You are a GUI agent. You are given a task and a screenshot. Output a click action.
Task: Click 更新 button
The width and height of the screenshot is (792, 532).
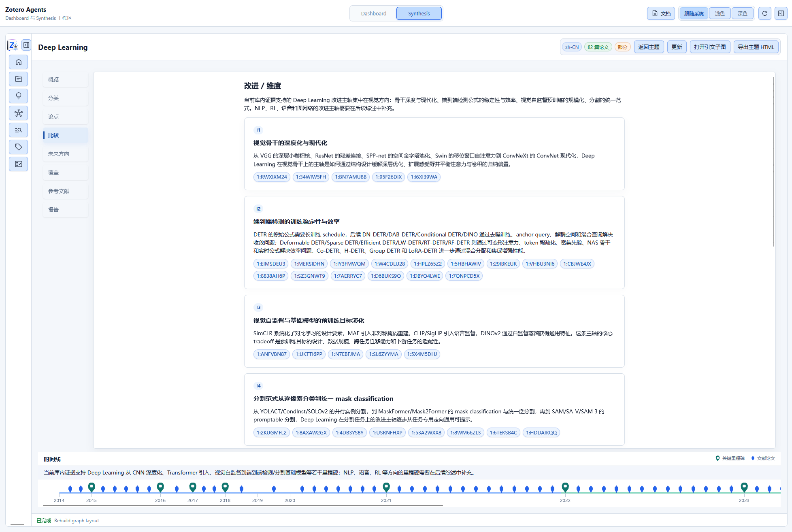(x=677, y=47)
